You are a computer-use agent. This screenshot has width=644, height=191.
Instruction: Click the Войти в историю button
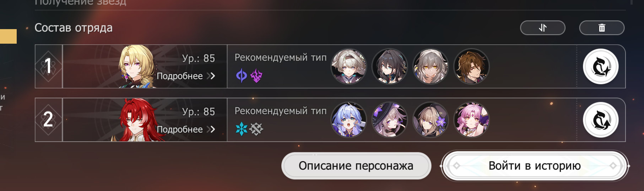click(x=535, y=166)
